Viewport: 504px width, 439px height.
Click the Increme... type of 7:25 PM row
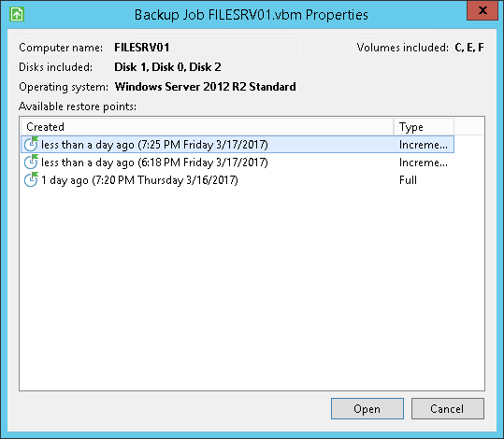pos(423,145)
